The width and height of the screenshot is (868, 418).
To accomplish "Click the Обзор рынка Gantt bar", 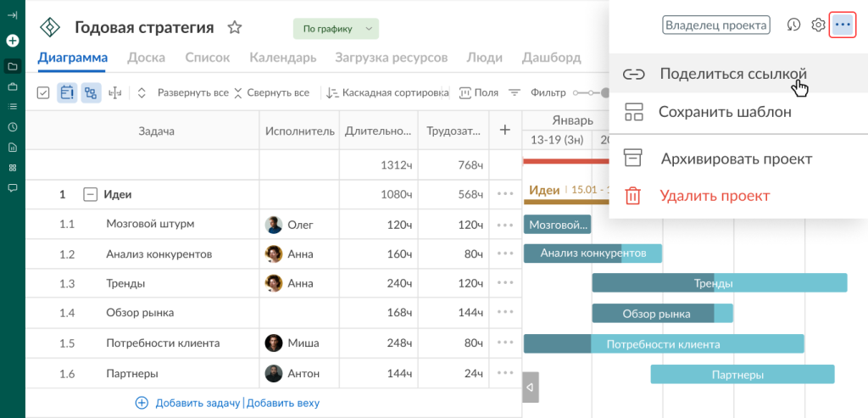I will click(663, 314).
